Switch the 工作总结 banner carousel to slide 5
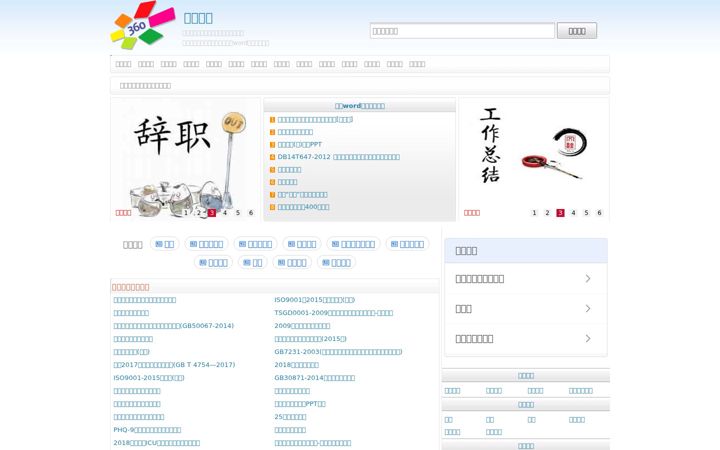 point(586,213)
